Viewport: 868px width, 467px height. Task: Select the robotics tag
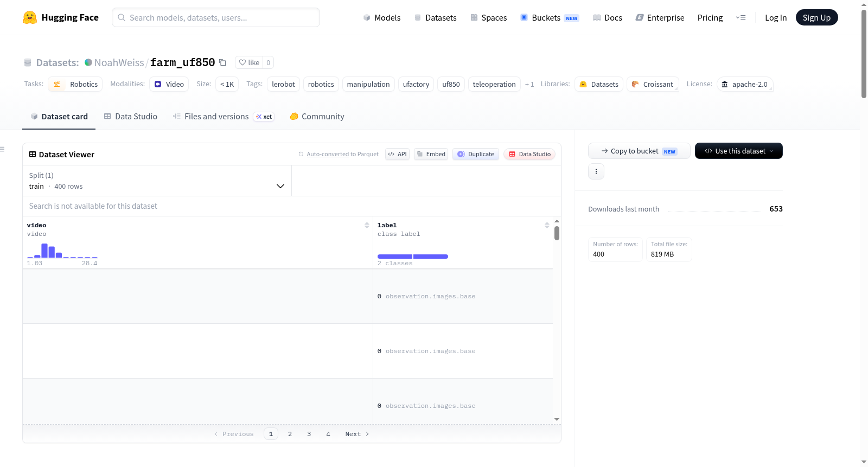click(321, 84)
